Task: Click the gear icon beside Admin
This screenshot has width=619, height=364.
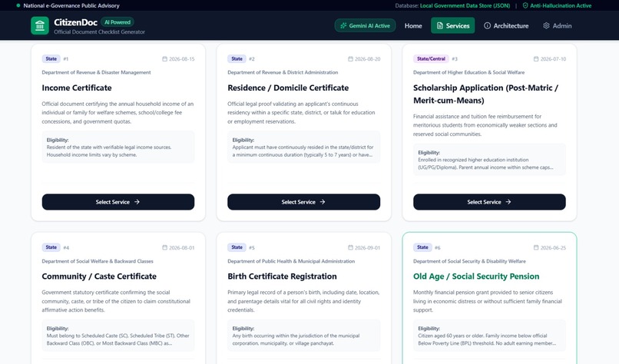Action: tap(546, 25)
